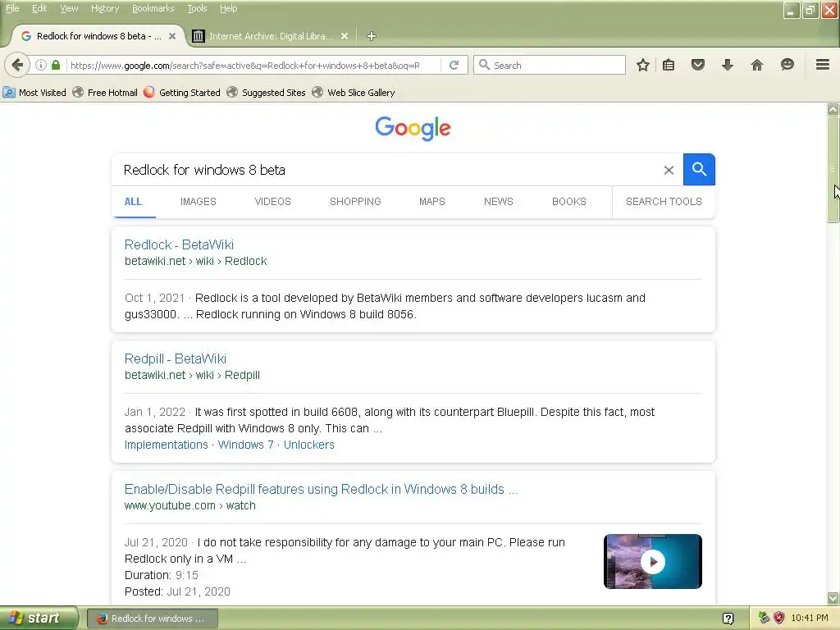
Task: Open the Bookmarks menu
Action: 153,8
